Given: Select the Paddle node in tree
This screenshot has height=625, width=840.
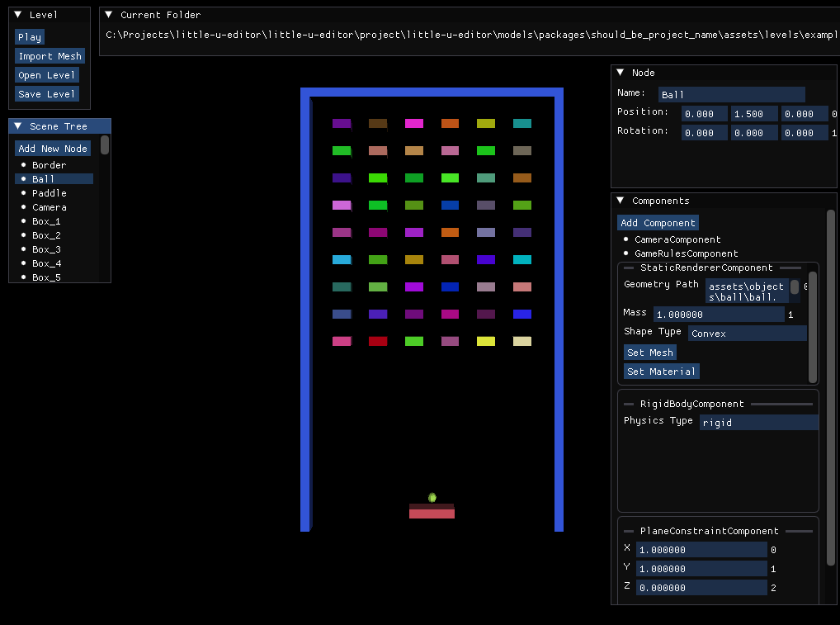Looking at the screenshot, I should pos(50,193).
